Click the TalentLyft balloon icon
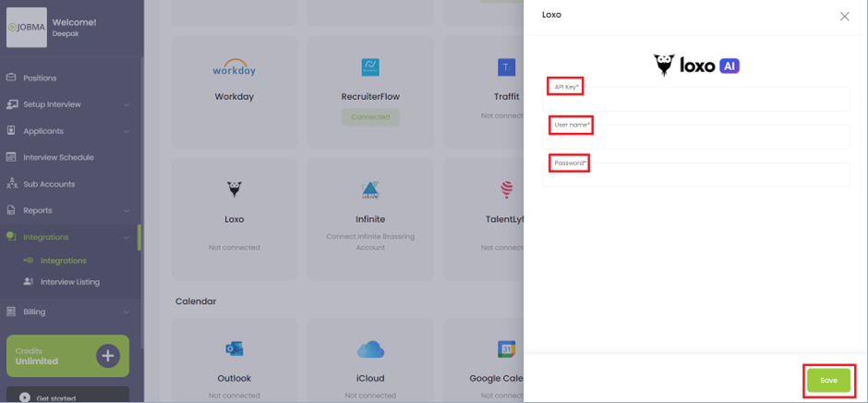This screenshot has width=868, height=403. pyautogui.click(x=506, y=189)
